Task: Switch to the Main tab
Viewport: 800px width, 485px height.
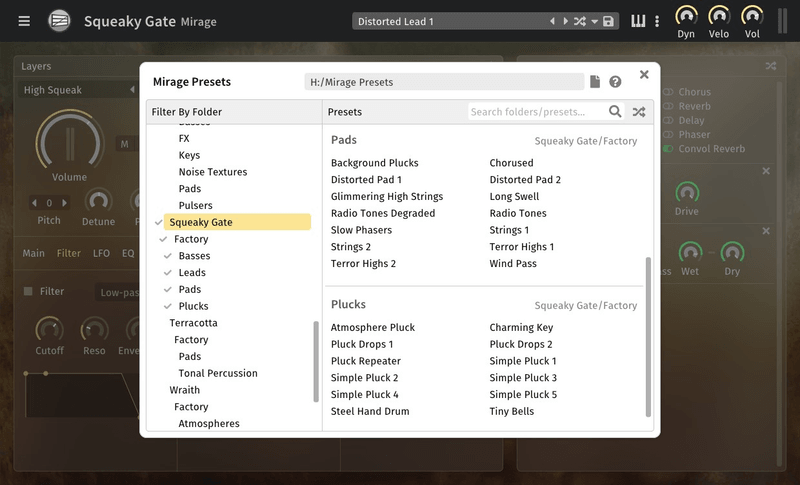Action: coord(34,254)
